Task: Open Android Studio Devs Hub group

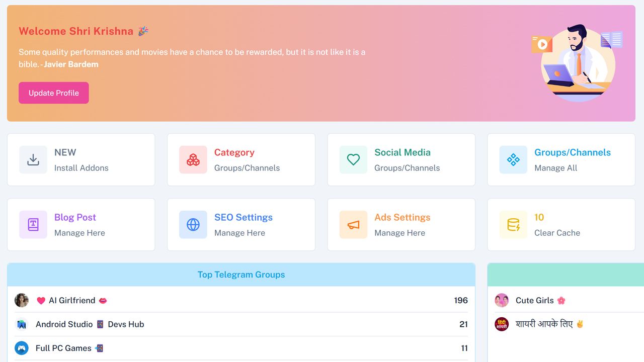Action: [x=90, y=324]
